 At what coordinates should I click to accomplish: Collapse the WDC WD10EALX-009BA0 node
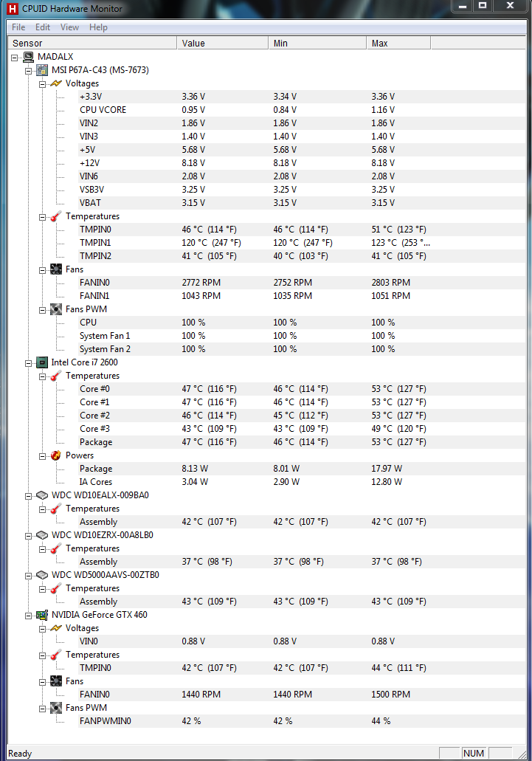click(29, 496)
